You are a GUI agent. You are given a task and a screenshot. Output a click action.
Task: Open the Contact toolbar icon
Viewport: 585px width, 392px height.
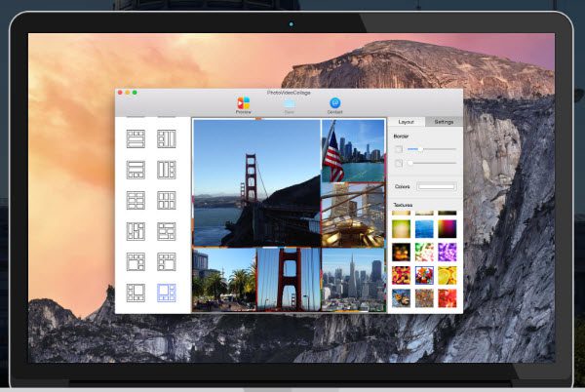334,103
